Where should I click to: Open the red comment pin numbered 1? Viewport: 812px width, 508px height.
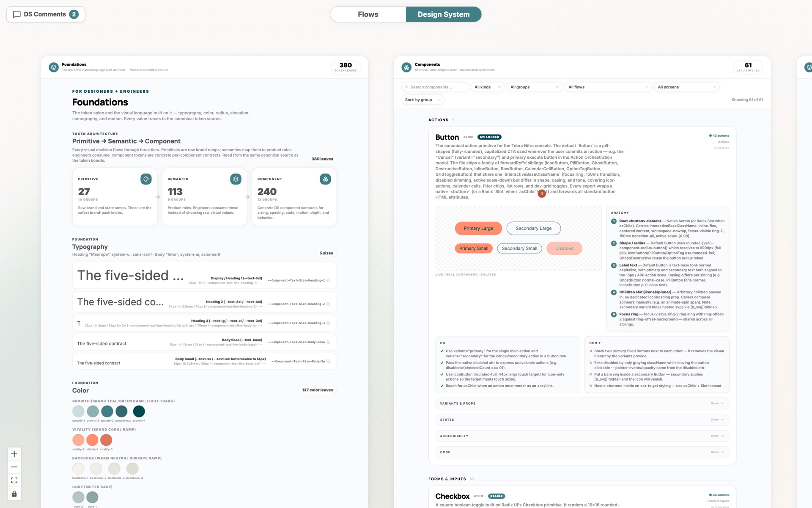pos(542,193)
